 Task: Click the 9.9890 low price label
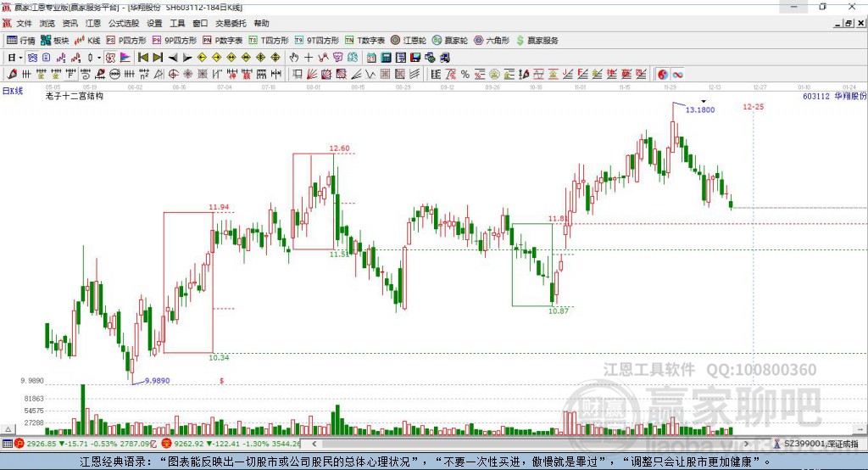pyautogui.click(x=157, y=381)
